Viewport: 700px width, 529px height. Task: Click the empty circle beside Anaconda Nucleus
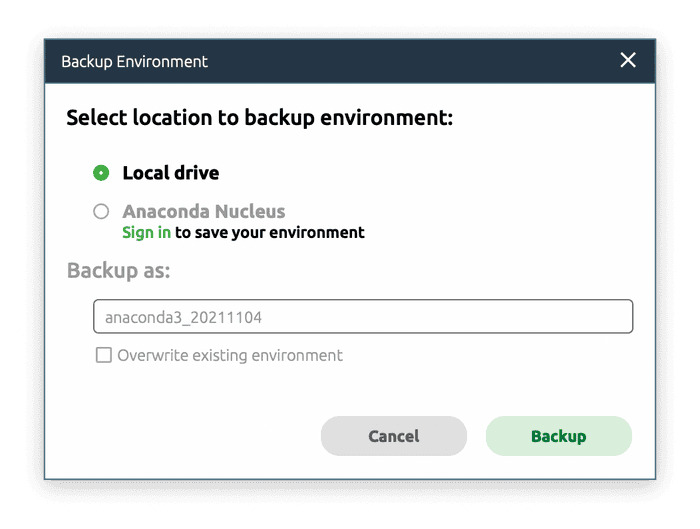coord(101,212)
